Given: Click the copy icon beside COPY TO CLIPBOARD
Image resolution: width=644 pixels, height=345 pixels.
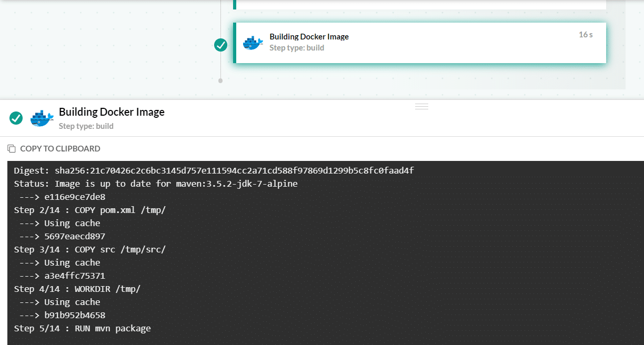Looking at the screenshot, I should click(12, 149).
